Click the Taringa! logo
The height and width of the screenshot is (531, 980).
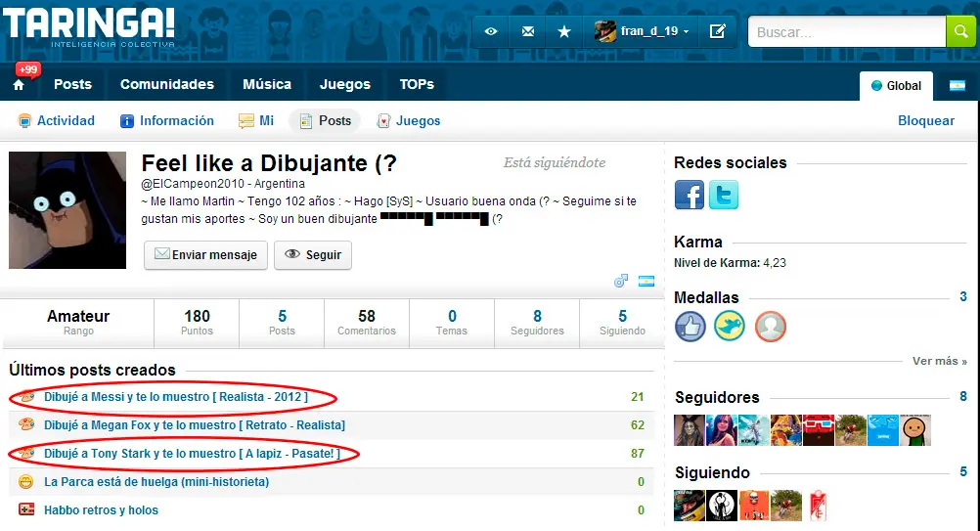pyautogui.click(x=89, y=26)
